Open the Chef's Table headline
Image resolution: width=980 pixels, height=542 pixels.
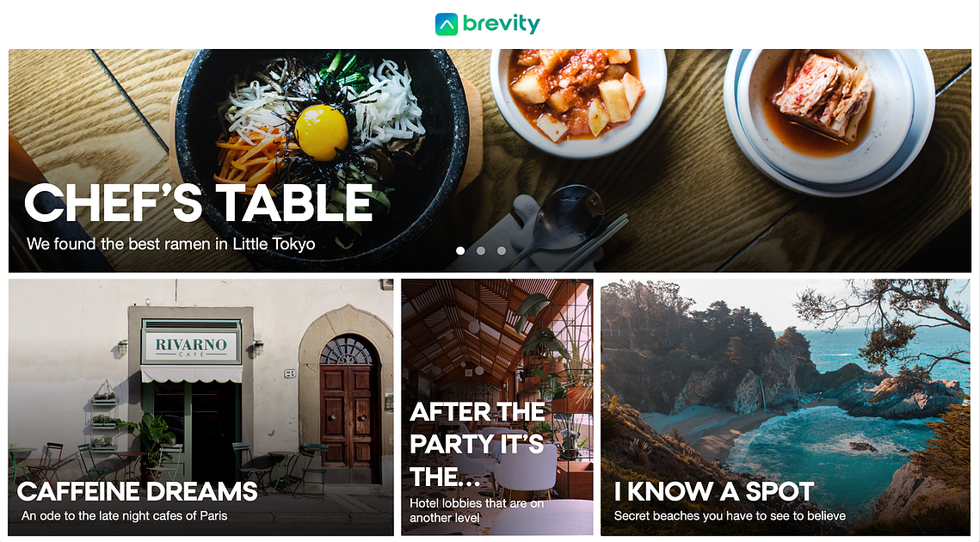(198, 202)
